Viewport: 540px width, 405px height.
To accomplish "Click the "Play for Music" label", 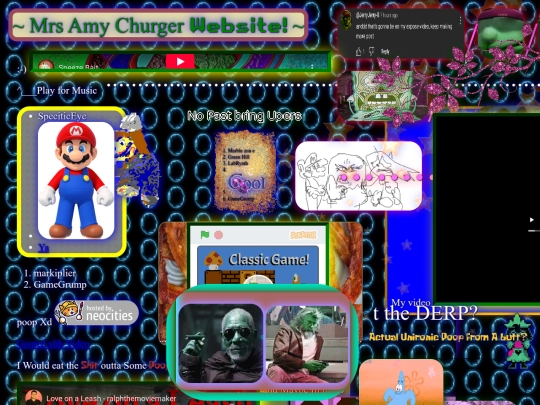I will coord(67,91).
